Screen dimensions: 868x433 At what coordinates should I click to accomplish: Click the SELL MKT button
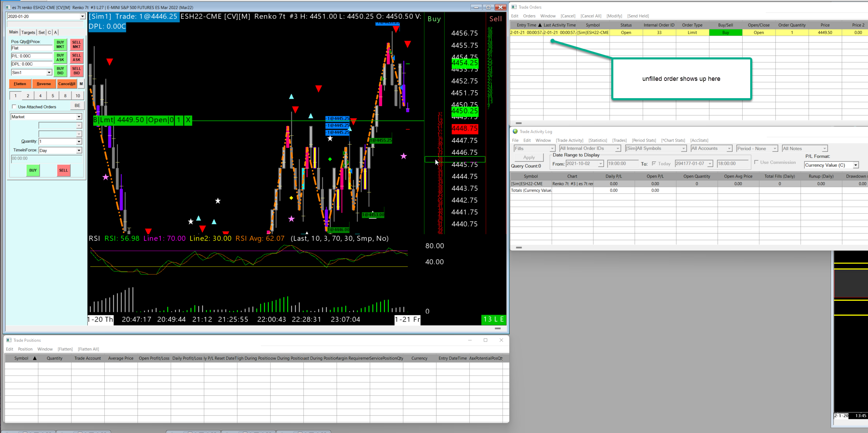76,45
